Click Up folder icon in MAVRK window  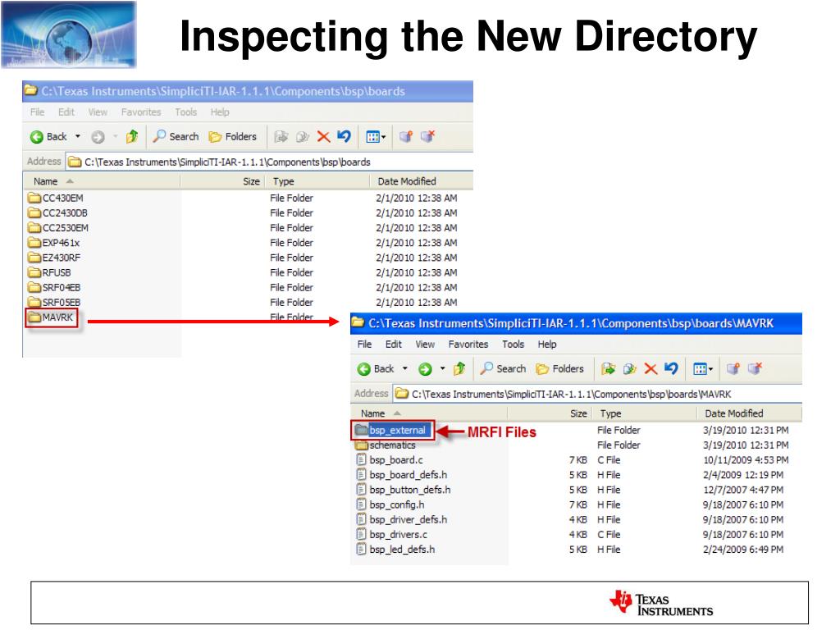tap(459, 368)
